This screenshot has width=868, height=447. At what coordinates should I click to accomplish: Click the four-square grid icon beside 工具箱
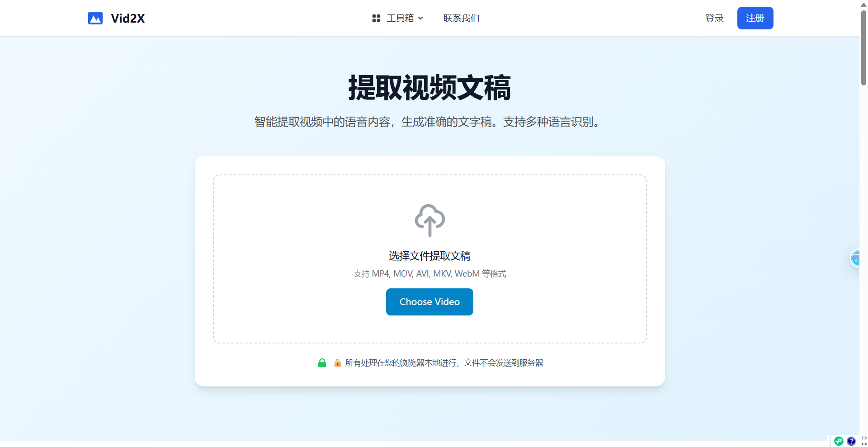[x=376, y=18]
